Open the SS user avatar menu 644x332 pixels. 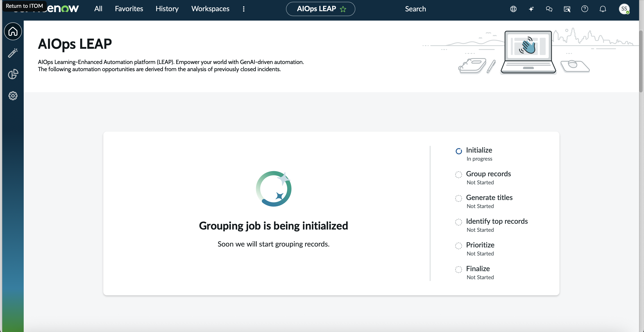[x=624, y=9]
